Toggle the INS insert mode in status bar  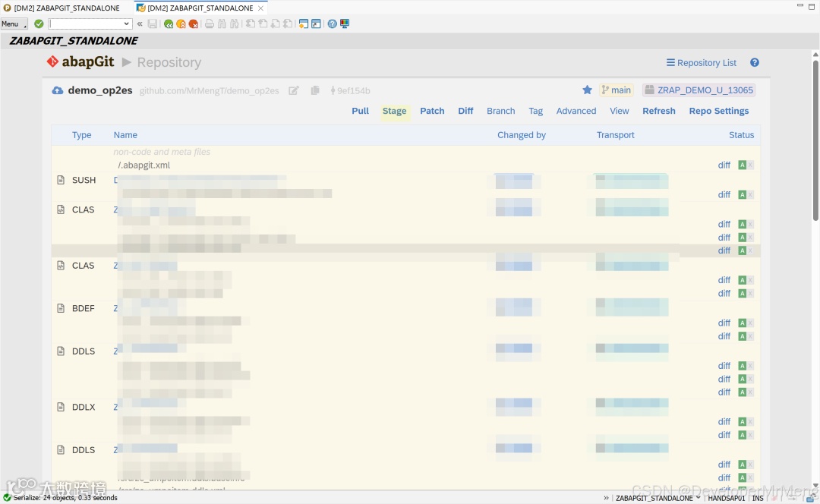pos(758,498)
